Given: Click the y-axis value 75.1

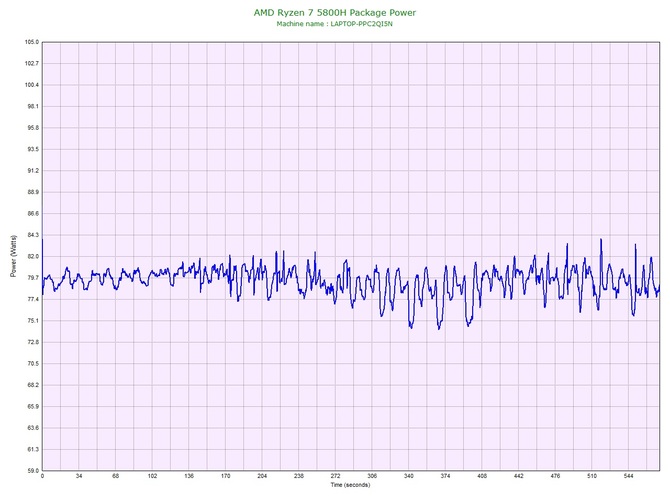Looking at the screenshot, I should point(32,321).
